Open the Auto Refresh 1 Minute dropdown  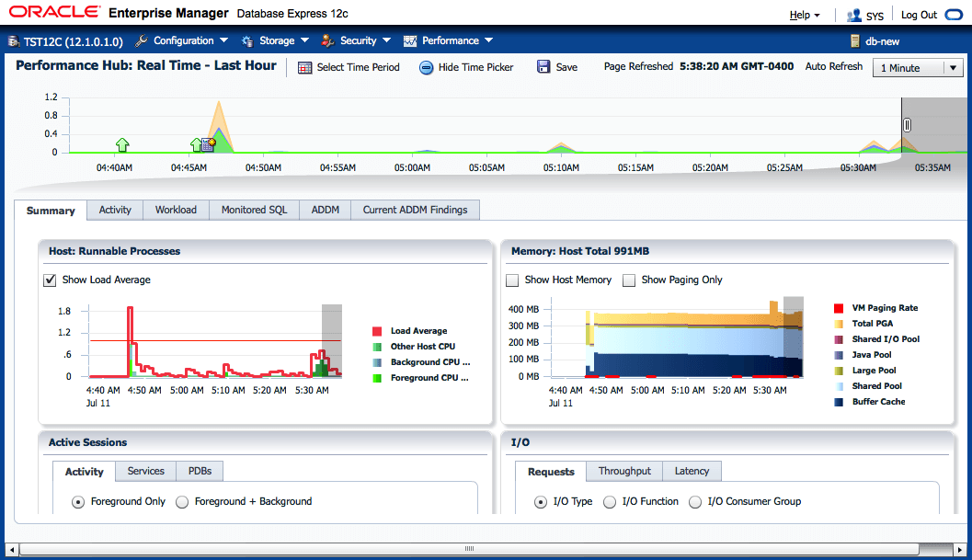pos(918,68)
